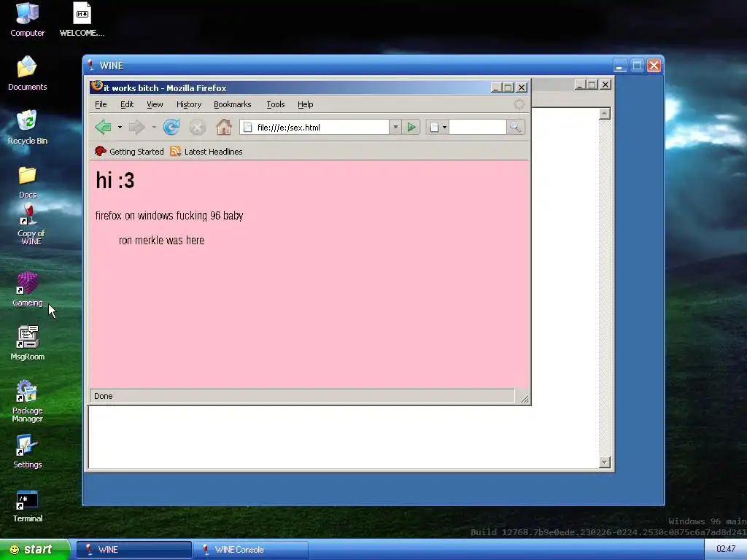Maximize the outer WINE window
Image resolution: width=747 pixels, height=560 pixels.
637,65
